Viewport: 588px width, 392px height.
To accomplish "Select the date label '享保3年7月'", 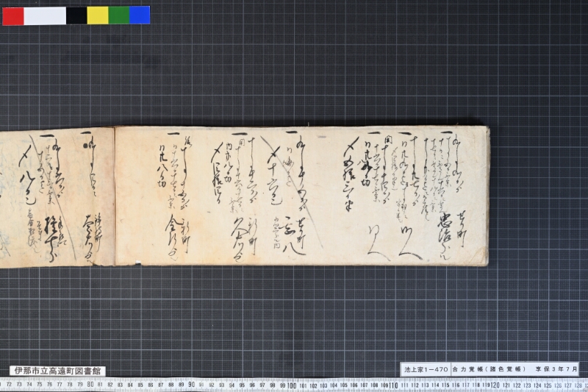I will click(x=556, y=369).
